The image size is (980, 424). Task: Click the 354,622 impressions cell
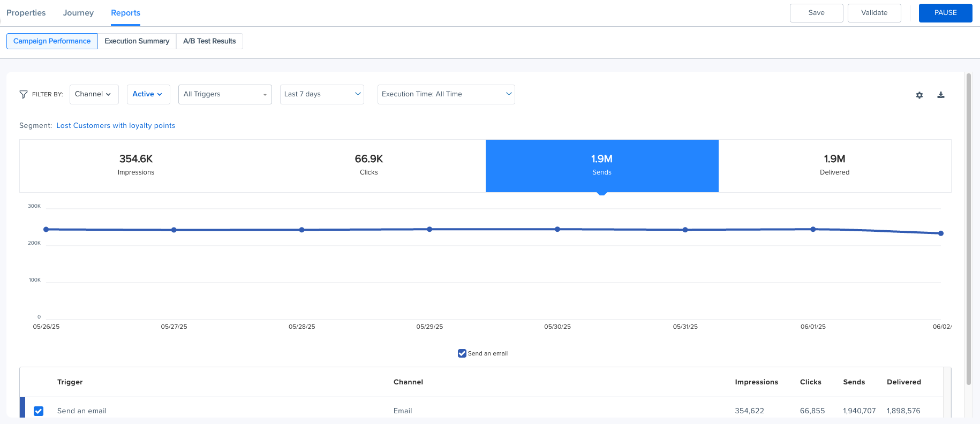(x=750, y=411)
